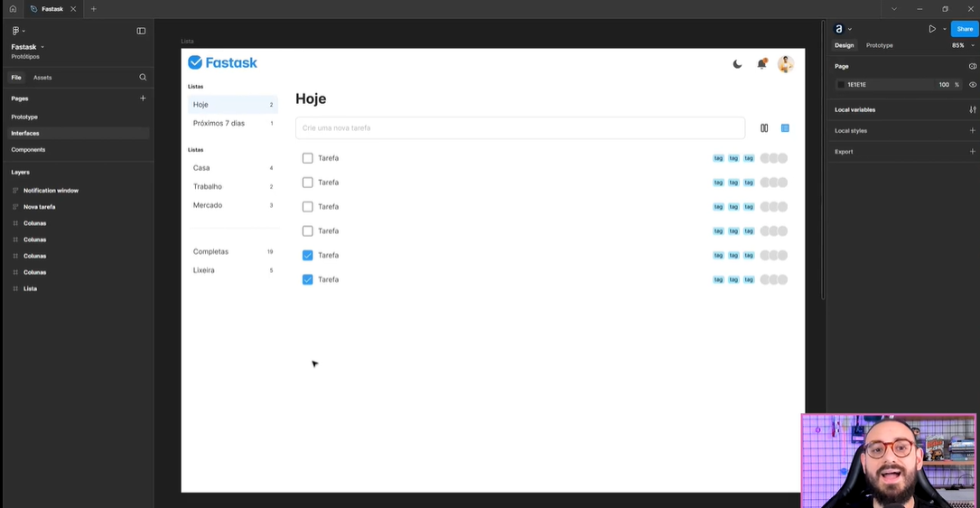Select the Nova tarefa layer icon
The image size is (980, 508).
click(x=15, y=206)
